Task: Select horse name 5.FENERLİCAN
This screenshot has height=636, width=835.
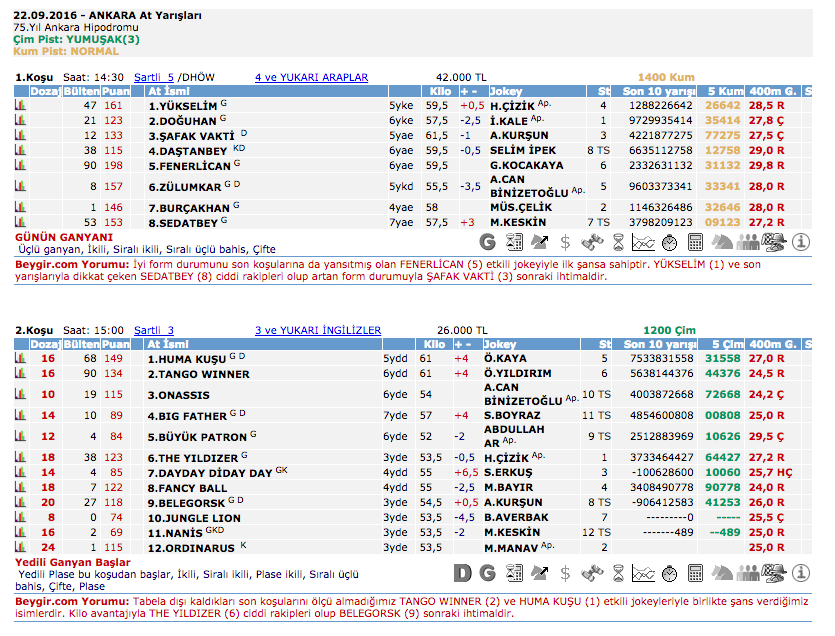Action: point(189,165)
